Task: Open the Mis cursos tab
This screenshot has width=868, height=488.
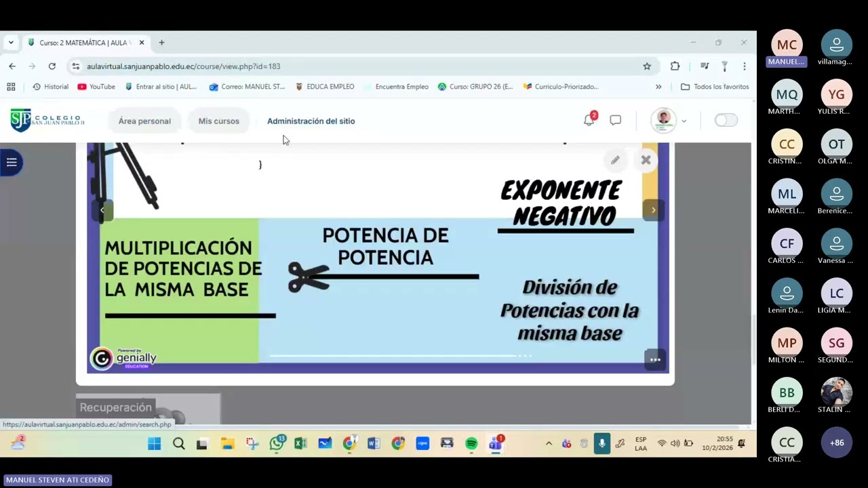Action: pyautogui.click(x=218, y=121)
